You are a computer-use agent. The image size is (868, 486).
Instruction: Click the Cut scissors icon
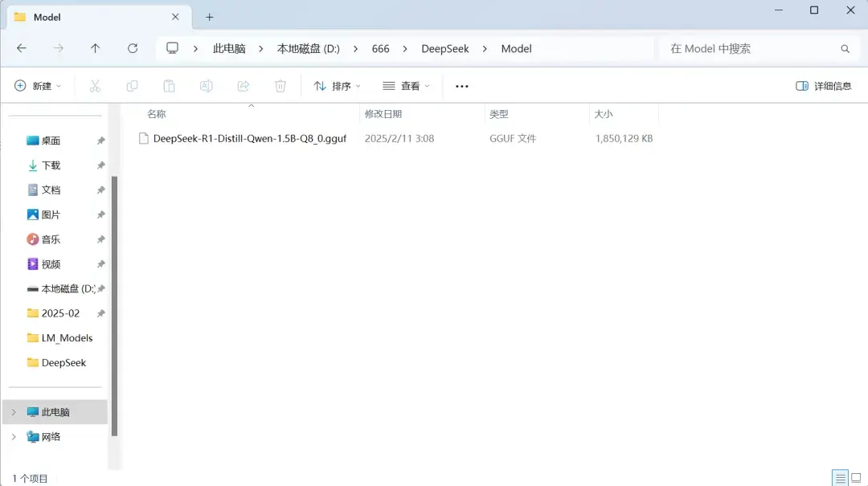(x=95, y=86)
